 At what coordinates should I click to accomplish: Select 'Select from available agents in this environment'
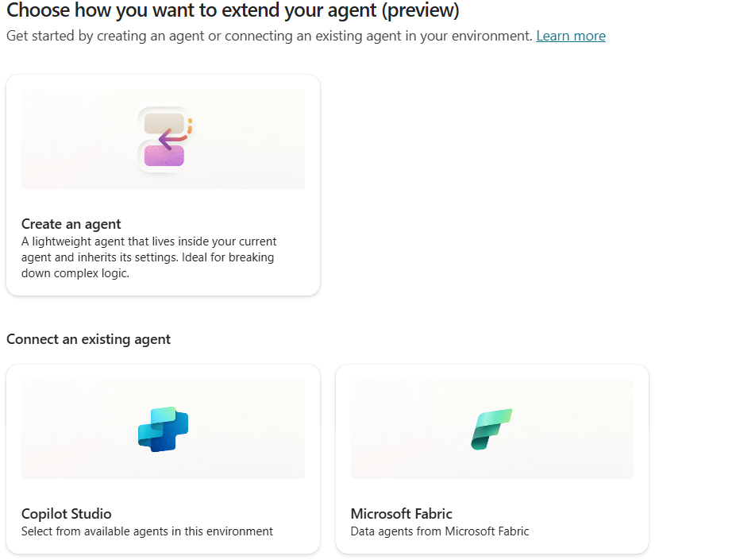[x=147, y=531]
